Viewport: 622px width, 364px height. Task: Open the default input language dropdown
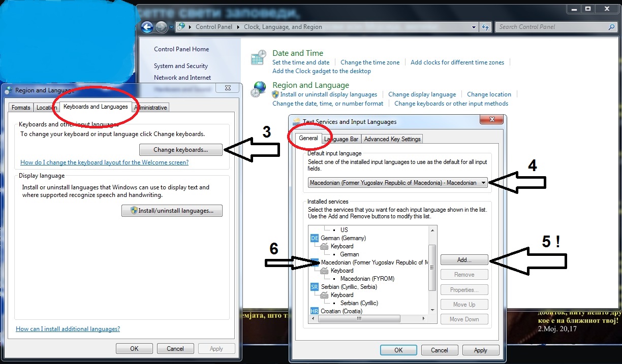point(483,183)
